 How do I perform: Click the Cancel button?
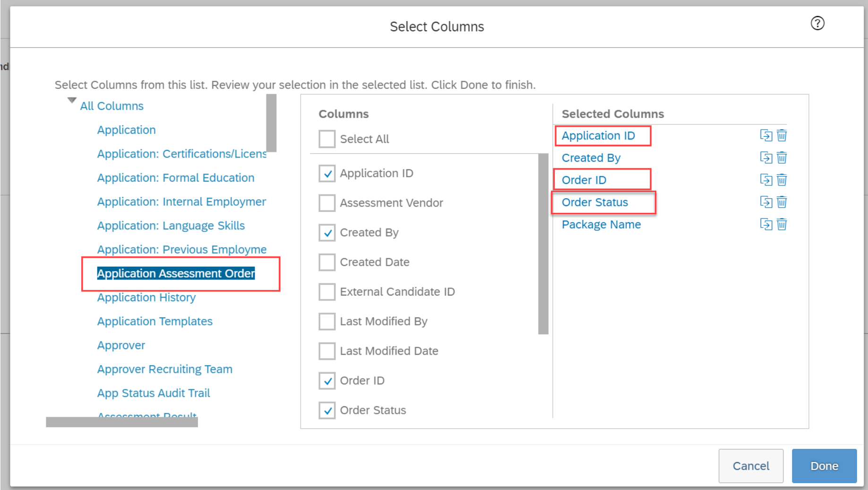point(751,466)
